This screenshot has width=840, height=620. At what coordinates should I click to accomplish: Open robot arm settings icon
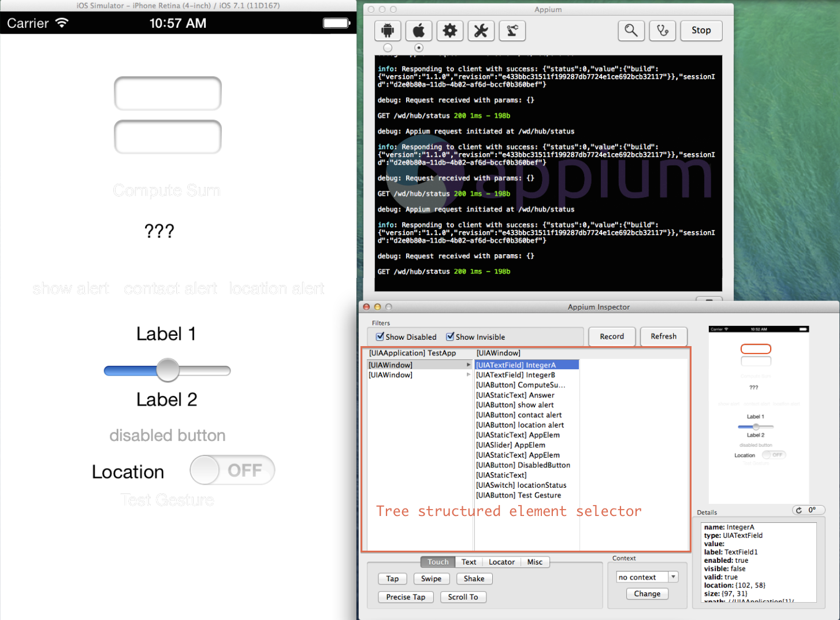[x=512, y=31]
